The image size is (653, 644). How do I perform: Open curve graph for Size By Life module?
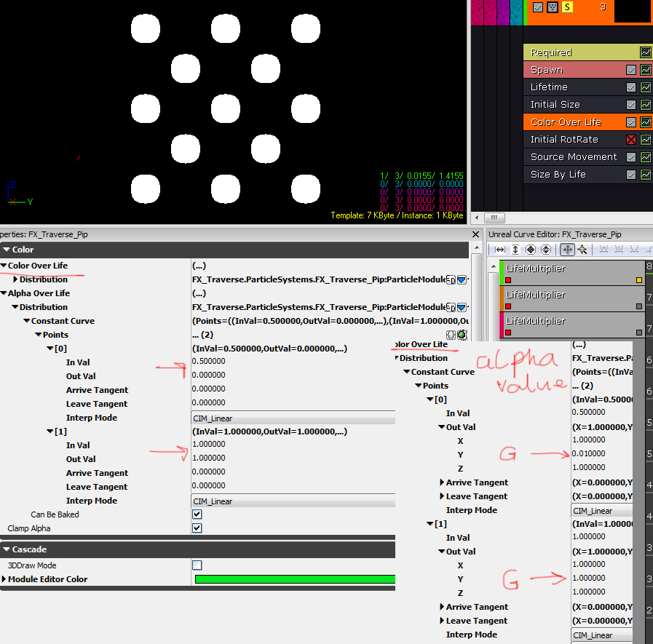click(646, 175)
